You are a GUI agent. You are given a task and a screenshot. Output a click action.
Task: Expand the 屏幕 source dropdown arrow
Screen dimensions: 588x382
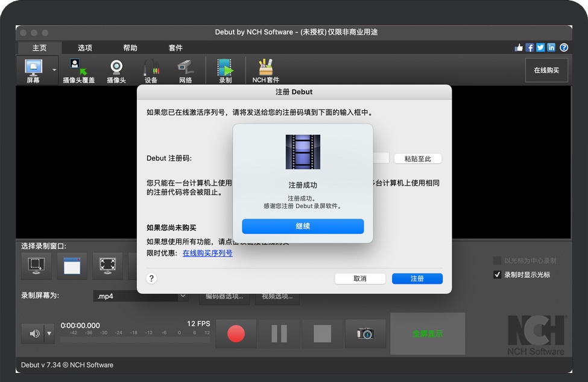pyautogui.click(x=54, y=70)
